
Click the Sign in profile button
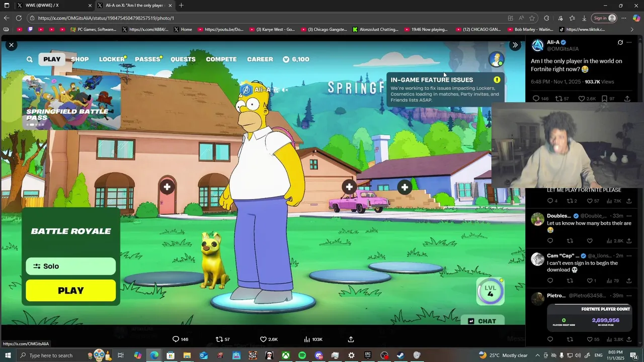click(x=604, y=18)
